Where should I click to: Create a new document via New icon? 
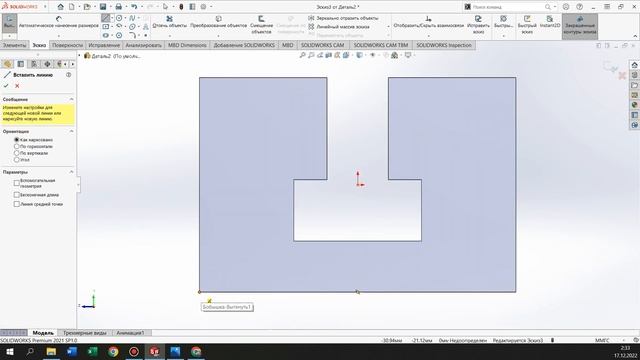pyautogui.click(x=71, y=7)
